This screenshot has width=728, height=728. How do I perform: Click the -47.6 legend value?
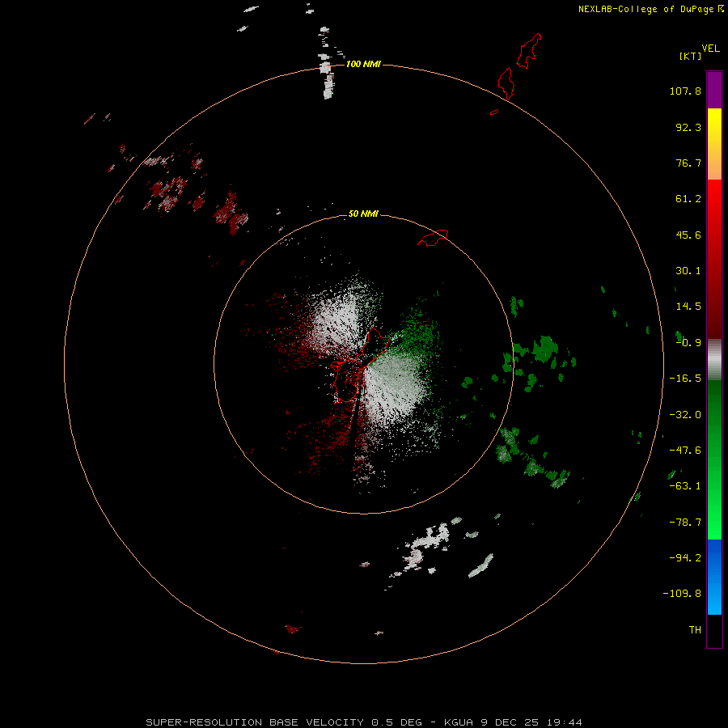(x=685, y=451)
